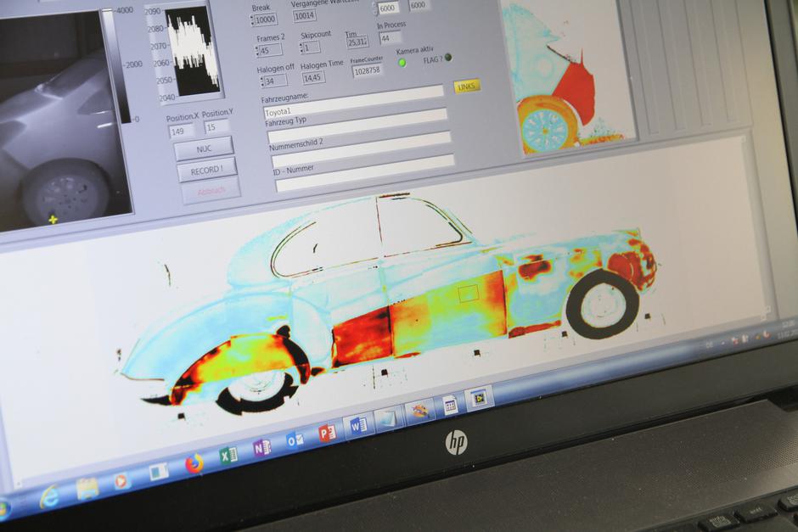The height and width of the screenshot is (532, 798).
Task: Toggle the FLAG indicator light
Action: pyautogui.click(x=448, y=58)
